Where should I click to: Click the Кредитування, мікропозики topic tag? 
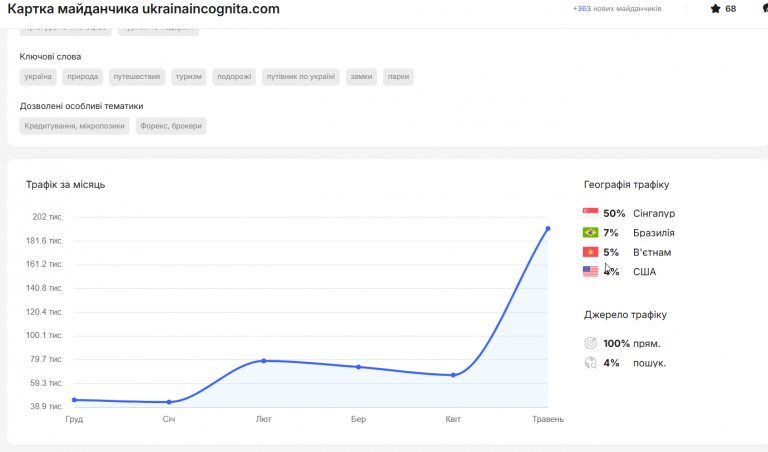[74, 126]
